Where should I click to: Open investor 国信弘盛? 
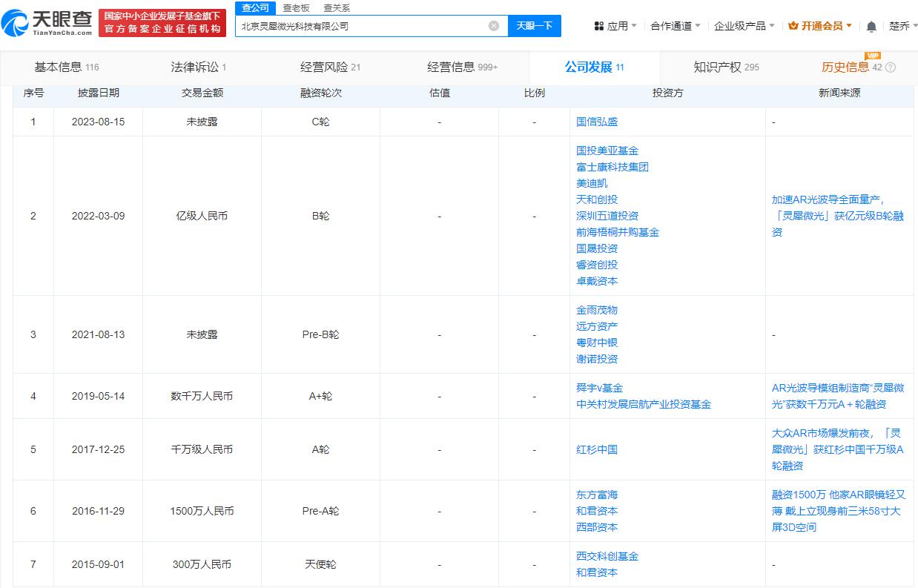coord(597,122)
